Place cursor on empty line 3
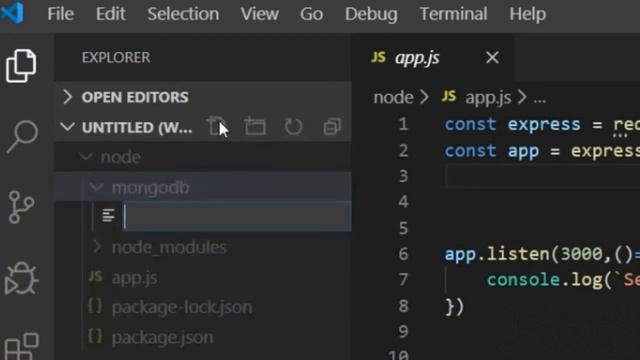Screen dimensions: 640x360 tap(543, 176)
